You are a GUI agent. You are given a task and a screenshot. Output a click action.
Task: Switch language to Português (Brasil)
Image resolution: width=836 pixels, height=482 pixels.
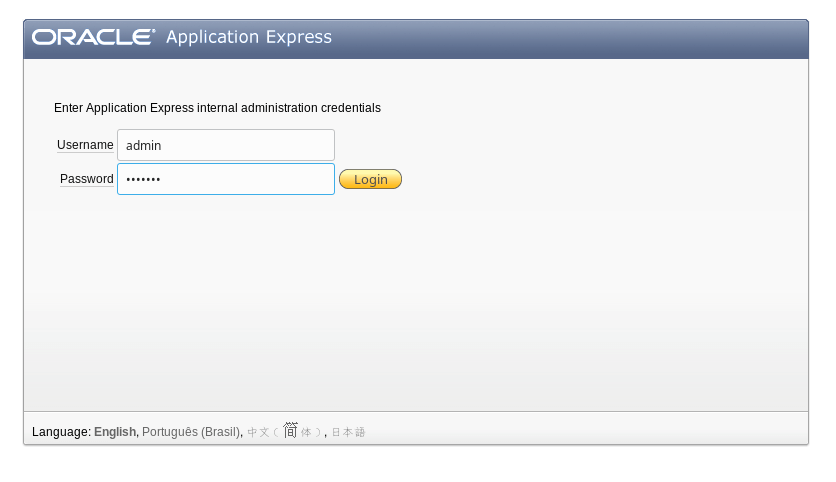point(191,432)
